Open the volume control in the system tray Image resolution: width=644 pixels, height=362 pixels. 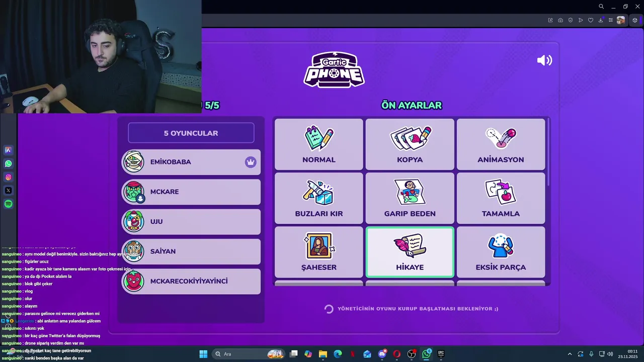tap(610, 354)
